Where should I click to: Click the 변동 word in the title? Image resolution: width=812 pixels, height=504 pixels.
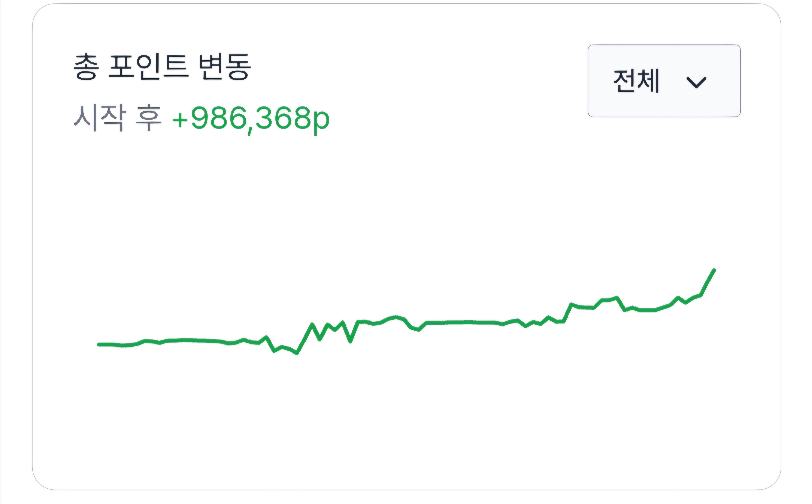point(224,67)
